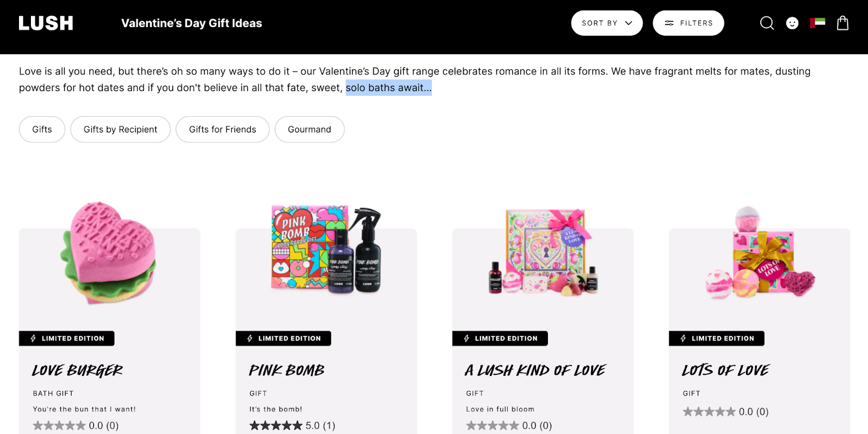Open the Filters panel

688,23
